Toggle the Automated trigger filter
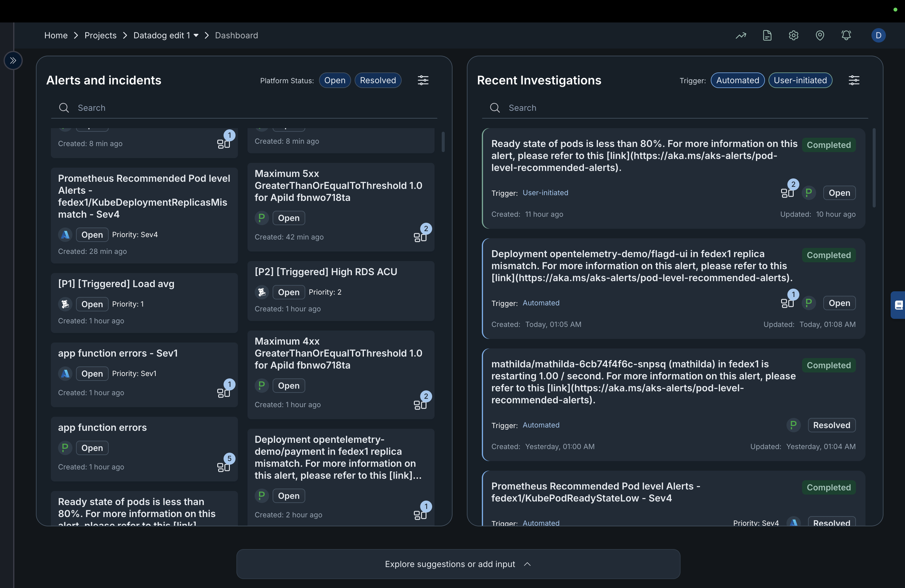The width and height of the screenshot is (905, 588). pyautogui.click(x=737, y=80)
